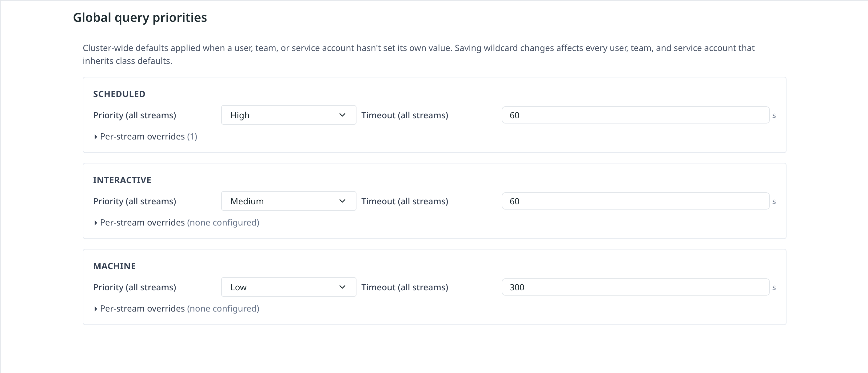
Task: Click the Scheduled timeout field showing 60
Action: (x=635, y=115)
